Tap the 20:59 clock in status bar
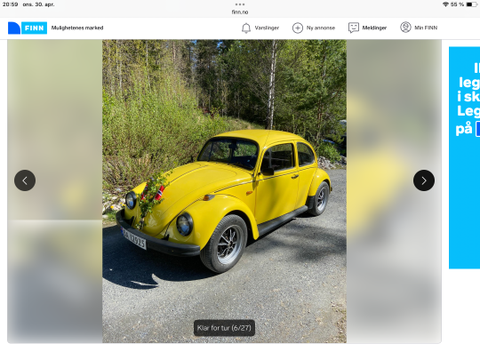 pyautogui.click(x=10, y=4)
